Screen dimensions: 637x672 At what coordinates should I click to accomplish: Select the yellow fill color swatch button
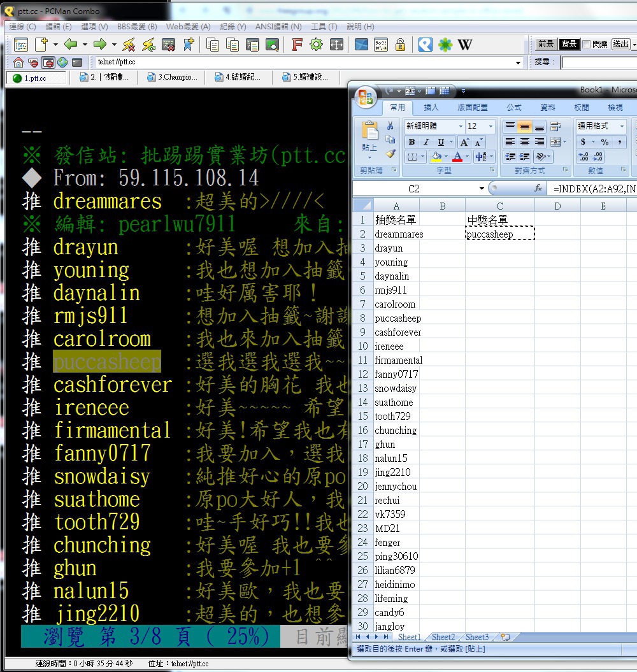436,157
